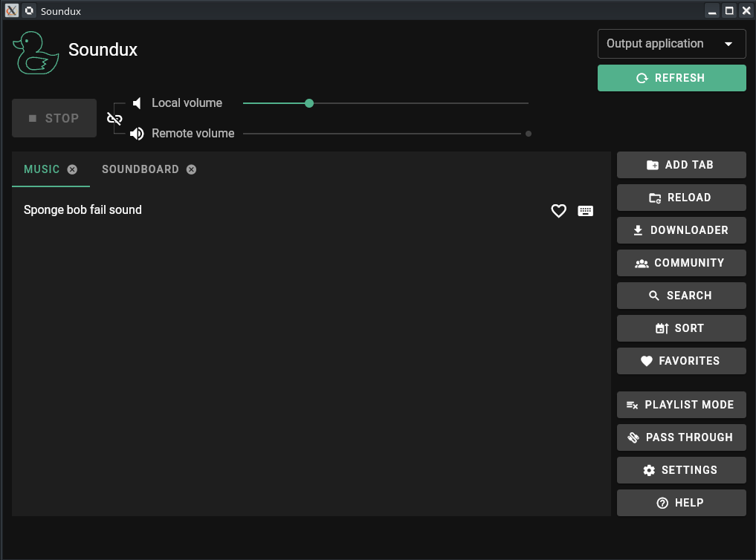Show FAVORITES only
756x560 pixels.
click(681, 361)
